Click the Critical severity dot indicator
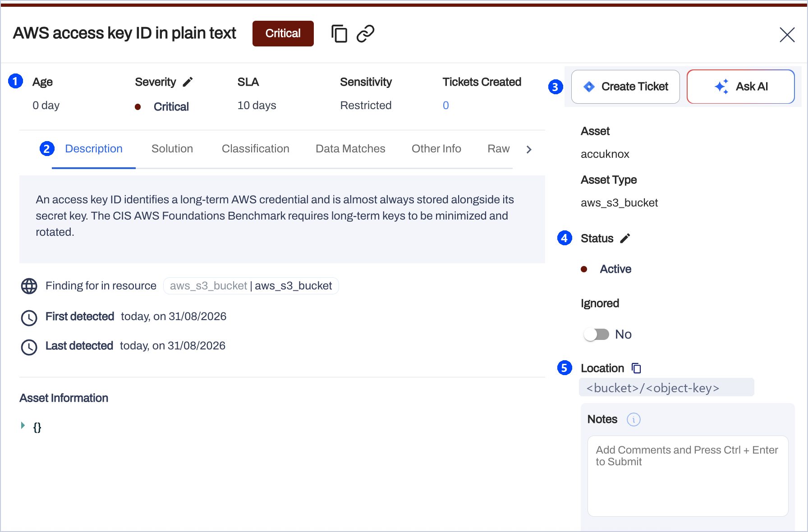The height and width of the screenshot is (532, 808). point(138,107)
